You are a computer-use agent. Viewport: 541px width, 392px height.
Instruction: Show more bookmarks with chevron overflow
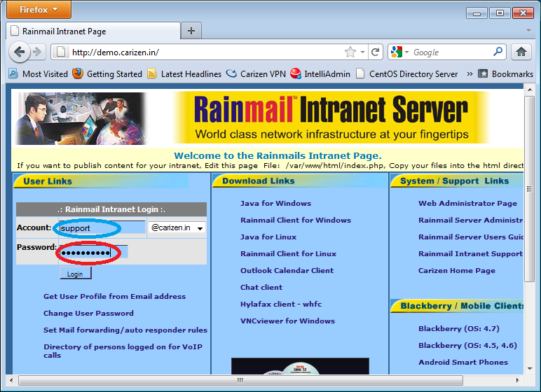click(470, 73)
